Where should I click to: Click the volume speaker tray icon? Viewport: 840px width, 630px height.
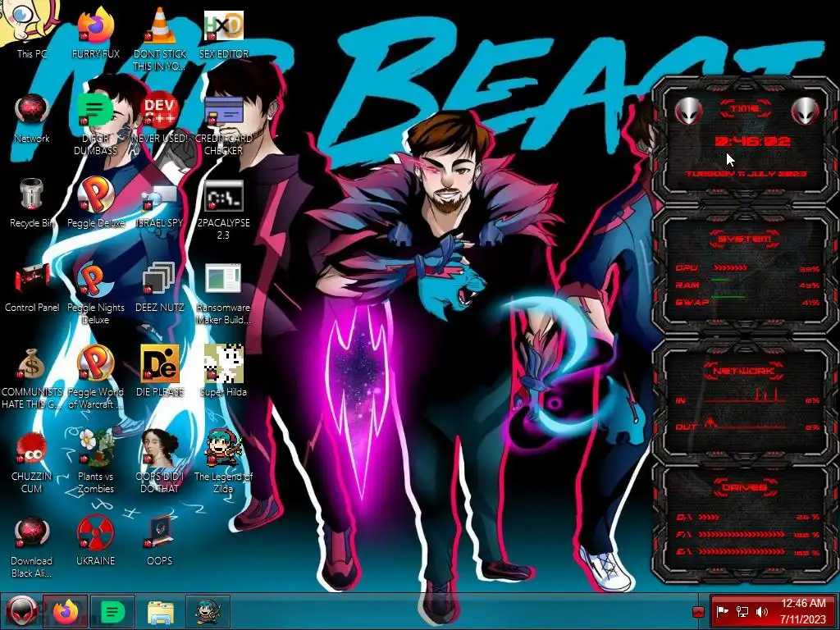[x=762, y=612]
